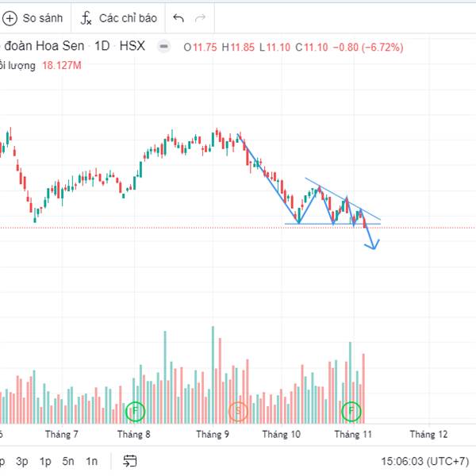Click the Hoa Sen symbol title
This screenshot has width=476, height=476.
pyautogui.click(x=44, y=46)
